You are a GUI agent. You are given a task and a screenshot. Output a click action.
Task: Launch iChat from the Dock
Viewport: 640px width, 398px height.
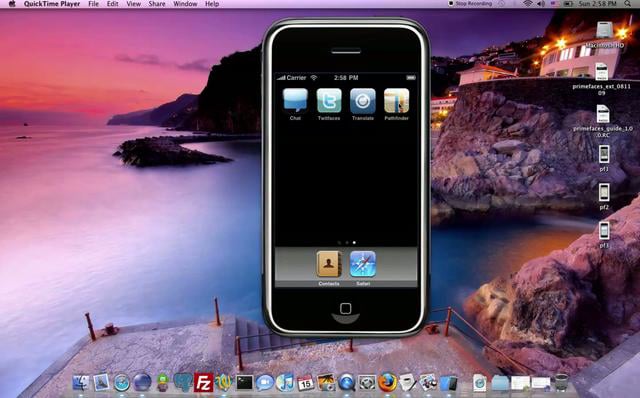pos(265,383)
